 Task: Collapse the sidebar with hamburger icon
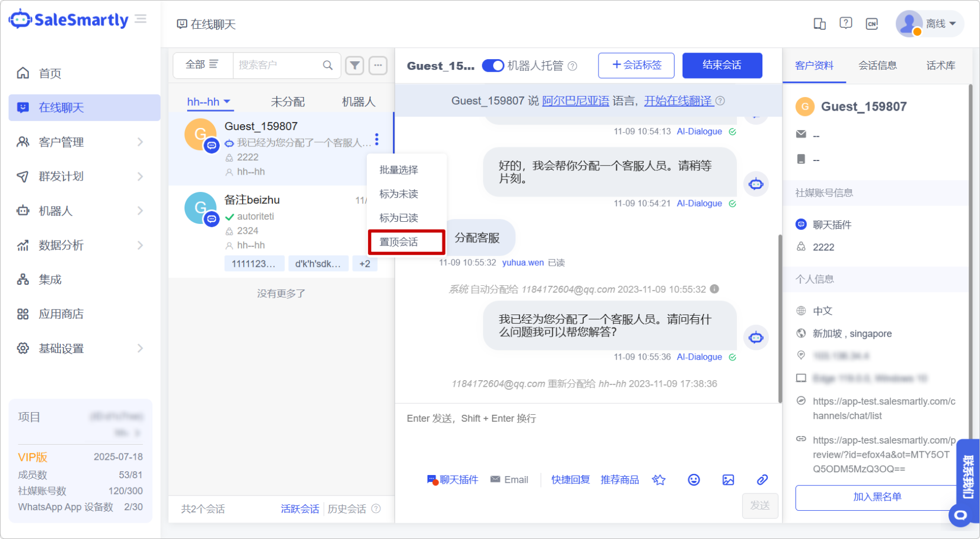coord(141,20)
